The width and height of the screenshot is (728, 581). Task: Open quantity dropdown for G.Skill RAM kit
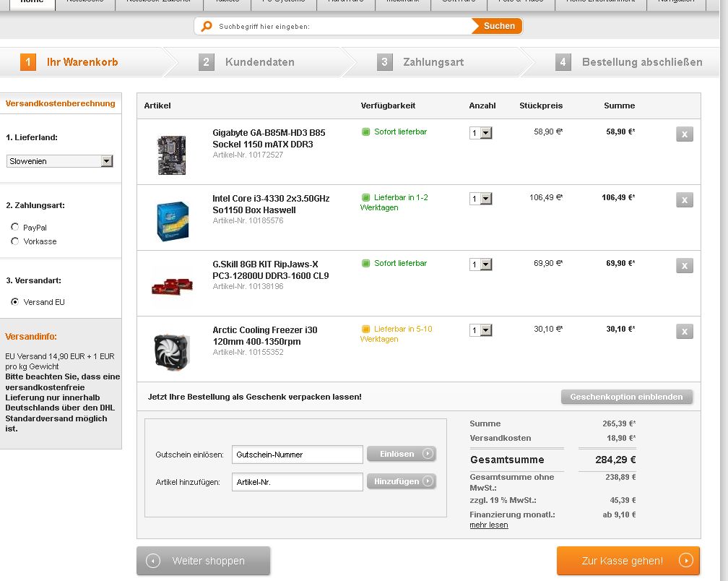[x=480, y=264]
